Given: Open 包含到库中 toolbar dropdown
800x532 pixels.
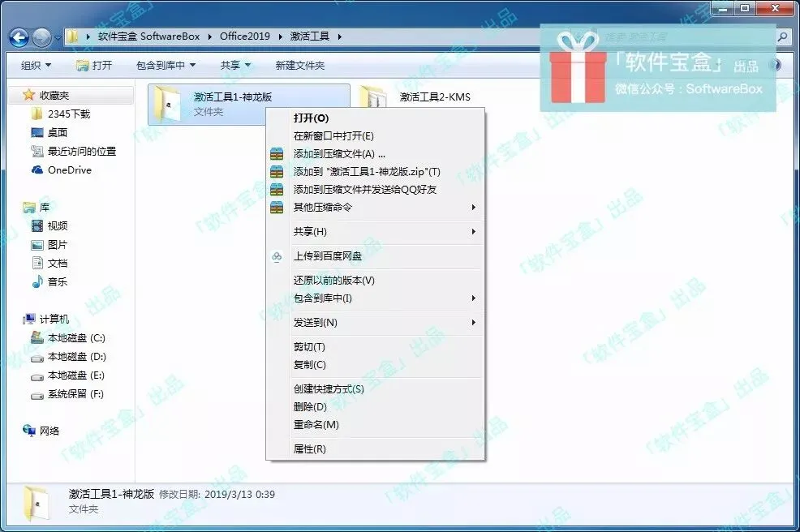Looking at the screenshot, I should coord(166,66).
